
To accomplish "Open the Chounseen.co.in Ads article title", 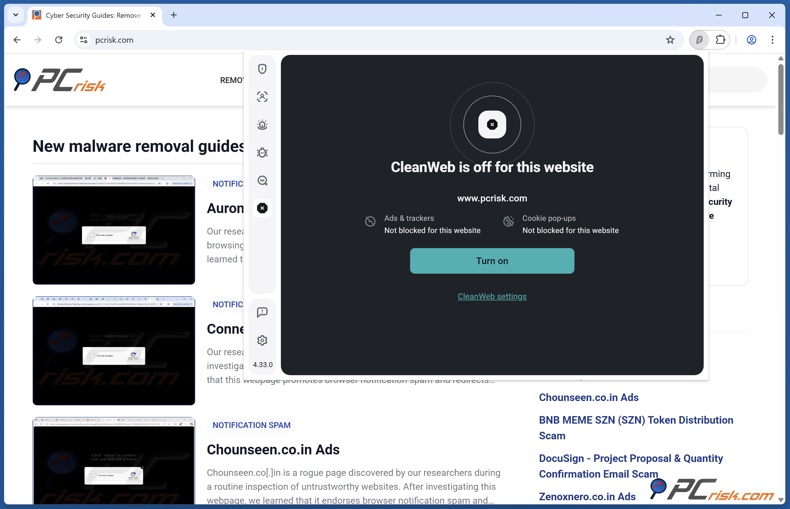I will [273, 450].
